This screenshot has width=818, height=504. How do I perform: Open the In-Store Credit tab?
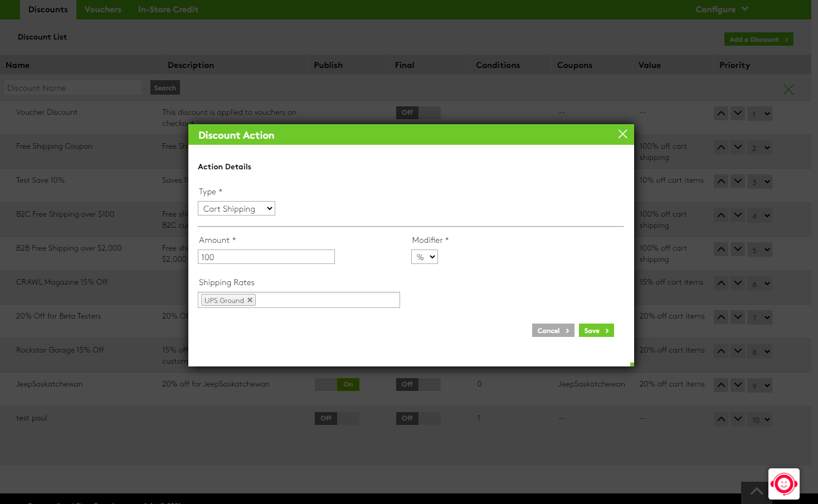[168, 9]
